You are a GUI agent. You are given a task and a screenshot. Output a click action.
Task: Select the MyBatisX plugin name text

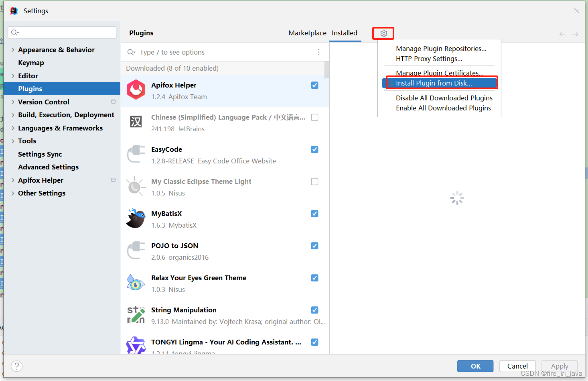tap(166, 214)
